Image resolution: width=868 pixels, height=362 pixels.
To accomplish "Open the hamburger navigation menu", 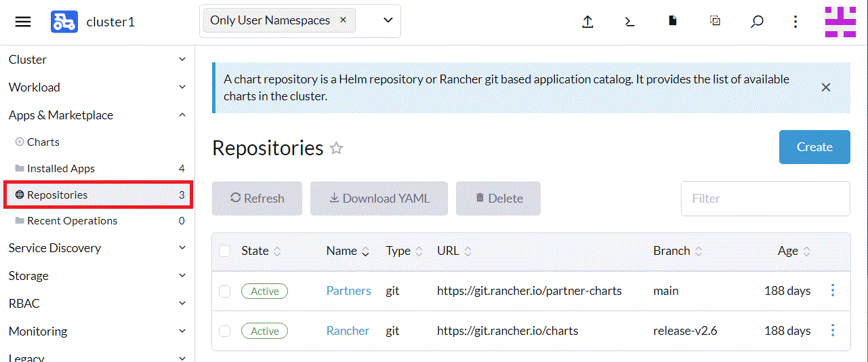I will (x=23, y=22).
